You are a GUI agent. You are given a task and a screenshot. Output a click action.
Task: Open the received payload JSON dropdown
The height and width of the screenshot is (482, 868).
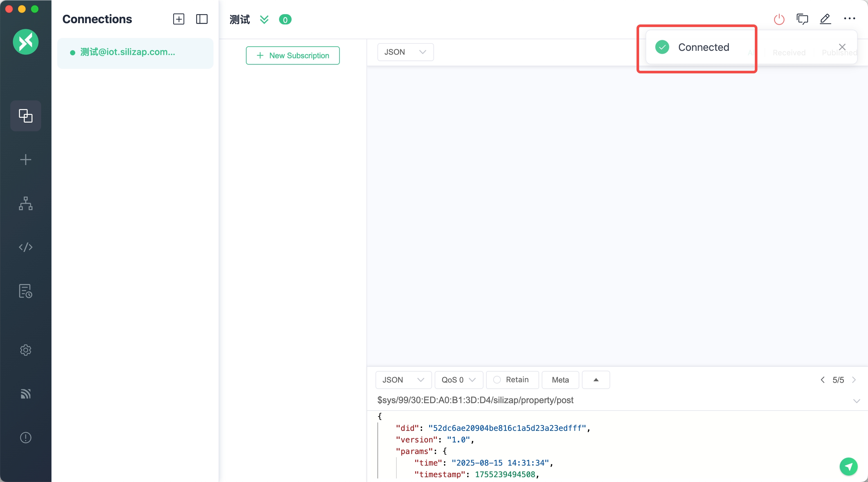405,52
